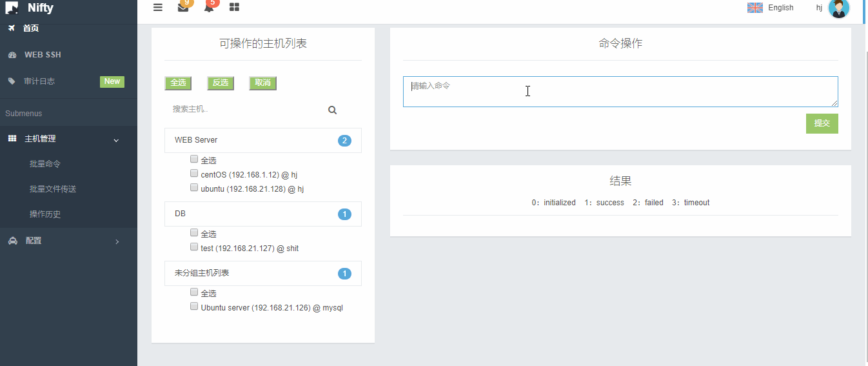Click the table icon beside 主机管理
Viewport: 868px width, 366px height.
[12, 139]
